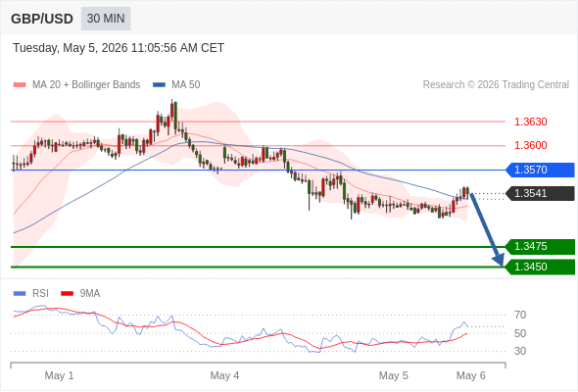The height and width of the screenshot is (392, 578).
Task: Click the May 1 date axis label
Action: (x=59, y=375)
